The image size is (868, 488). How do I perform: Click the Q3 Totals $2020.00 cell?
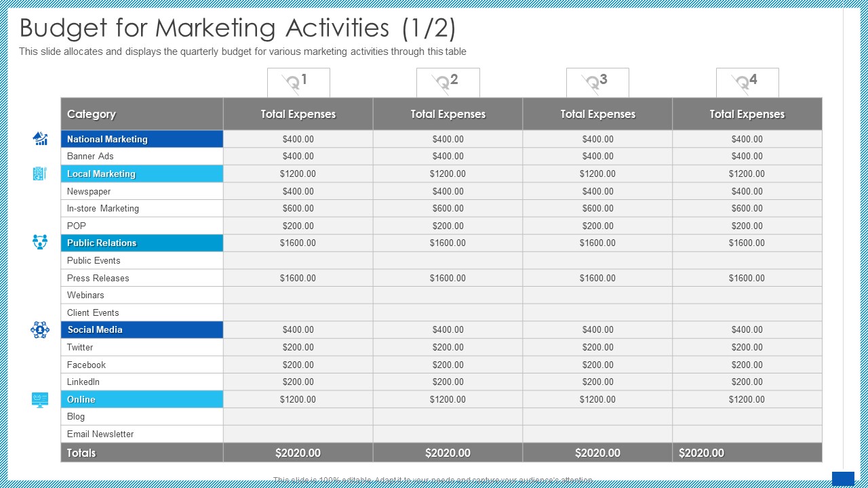click(x=597, y=453)
